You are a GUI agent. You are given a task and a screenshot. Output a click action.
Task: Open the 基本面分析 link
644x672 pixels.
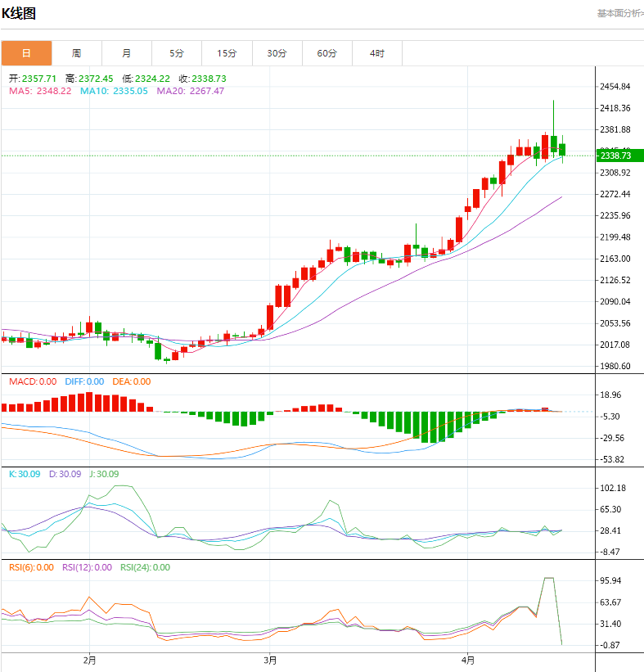pos(619,13)
